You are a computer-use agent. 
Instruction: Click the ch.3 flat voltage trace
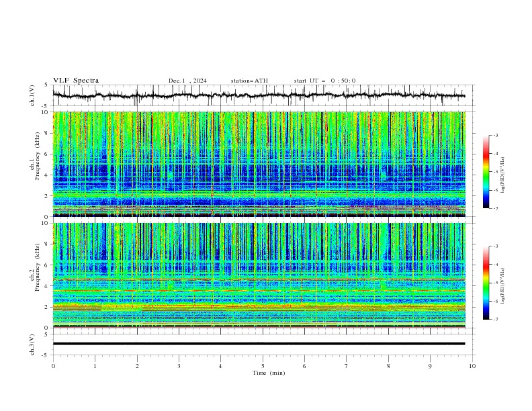(259, 344)
